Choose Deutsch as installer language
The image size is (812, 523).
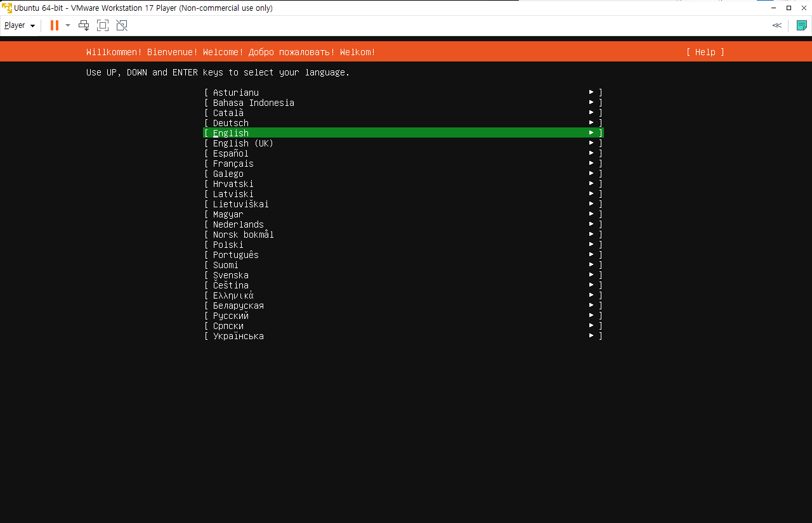click(403, 123)
